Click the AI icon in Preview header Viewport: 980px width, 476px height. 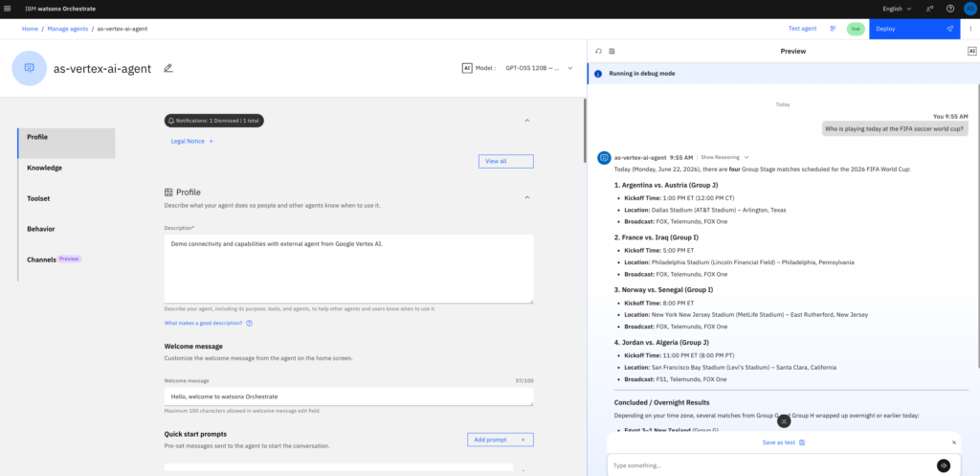[x=972, y=52]
